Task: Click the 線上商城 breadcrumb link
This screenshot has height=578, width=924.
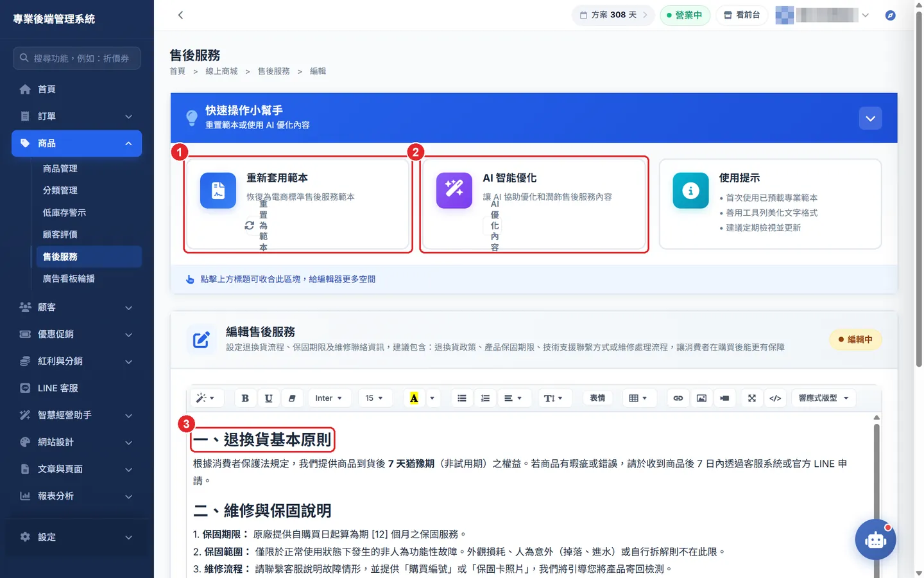Action: coord(221,71)
